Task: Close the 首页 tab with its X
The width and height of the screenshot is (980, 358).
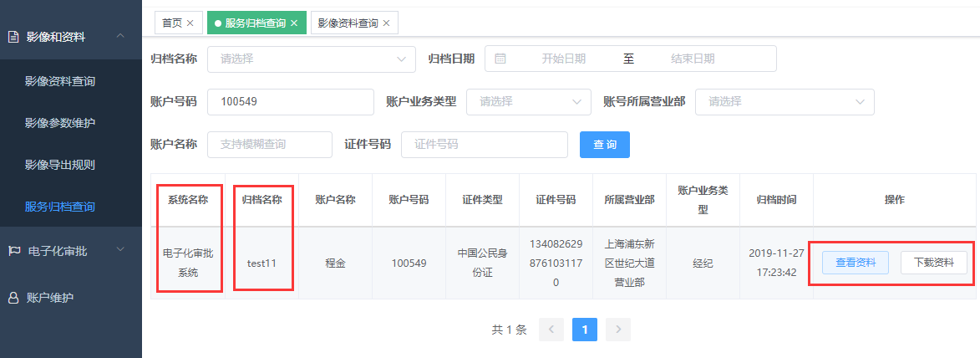Action: click(190, 23)
